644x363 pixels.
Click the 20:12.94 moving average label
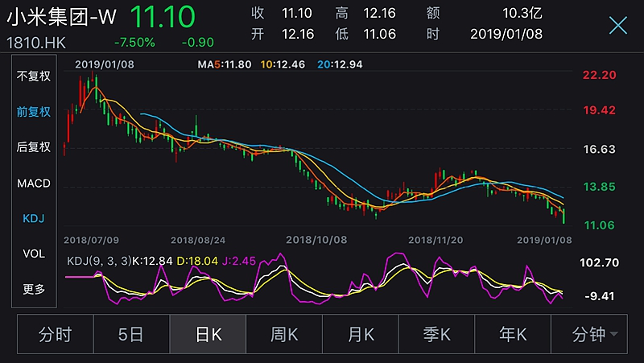pos(340,64)
